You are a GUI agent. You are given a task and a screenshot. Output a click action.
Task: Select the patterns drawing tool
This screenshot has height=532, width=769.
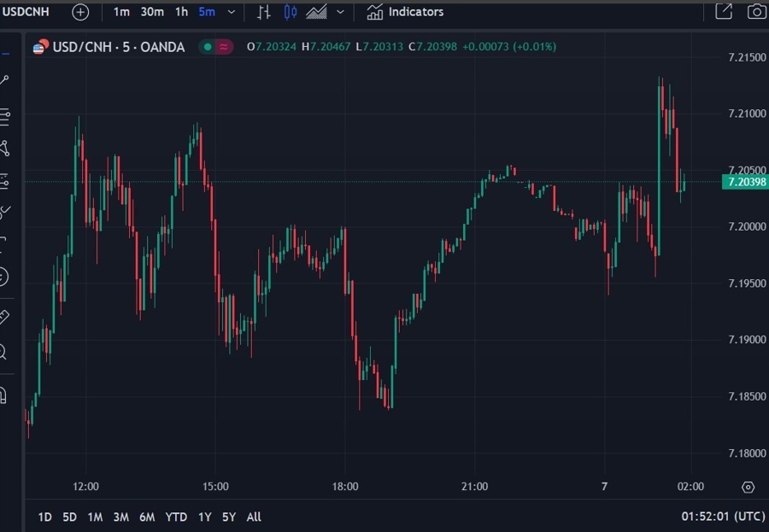(4, 148)
